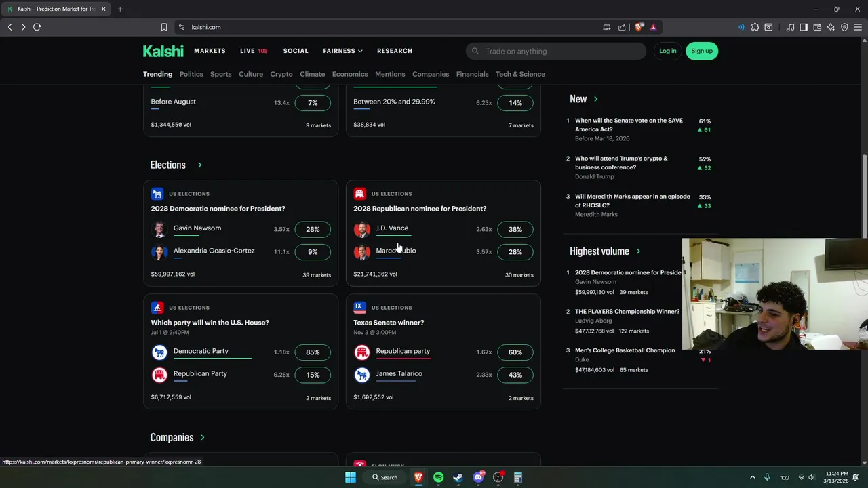868x488 pixels.
Task: Open the playlist music note icon
Action: 790,27
